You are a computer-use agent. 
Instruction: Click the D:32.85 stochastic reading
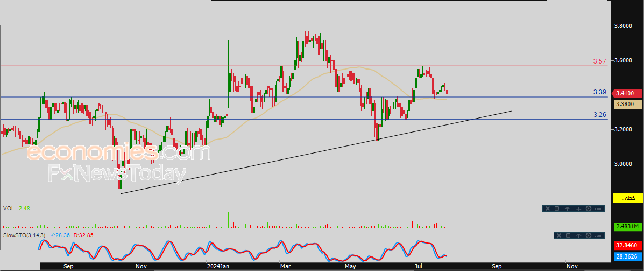[84, 235]
